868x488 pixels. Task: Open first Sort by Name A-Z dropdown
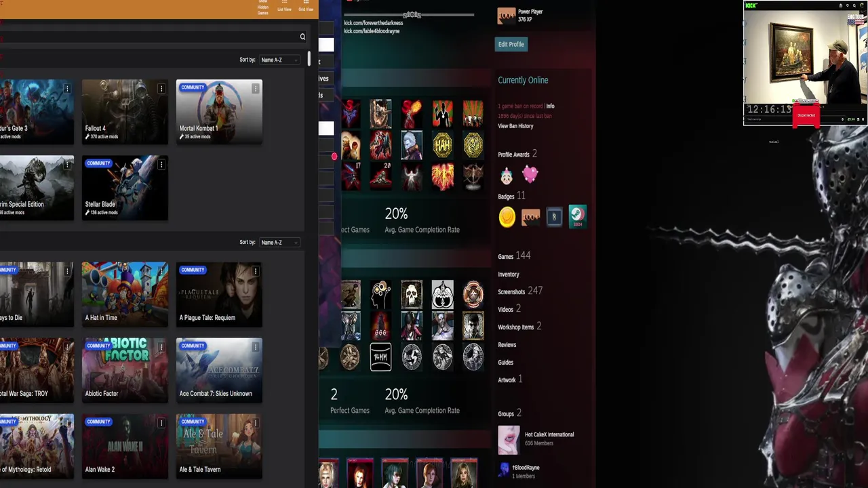point(279,60)
